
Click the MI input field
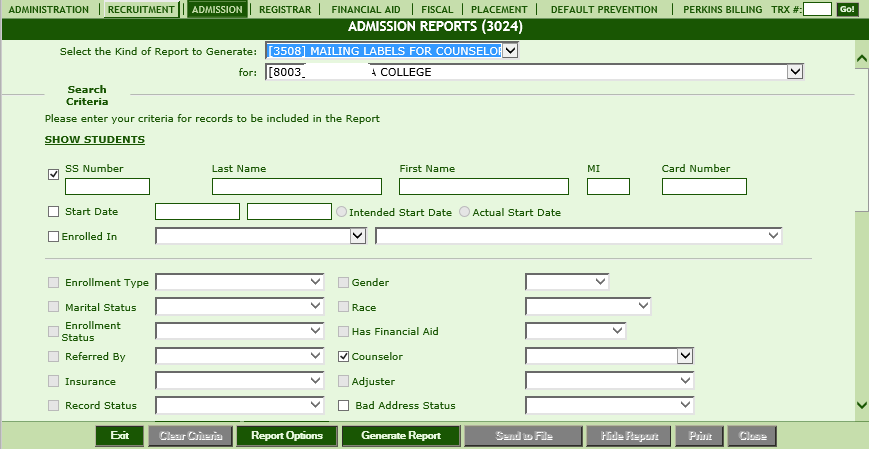(x=609, y=186)
